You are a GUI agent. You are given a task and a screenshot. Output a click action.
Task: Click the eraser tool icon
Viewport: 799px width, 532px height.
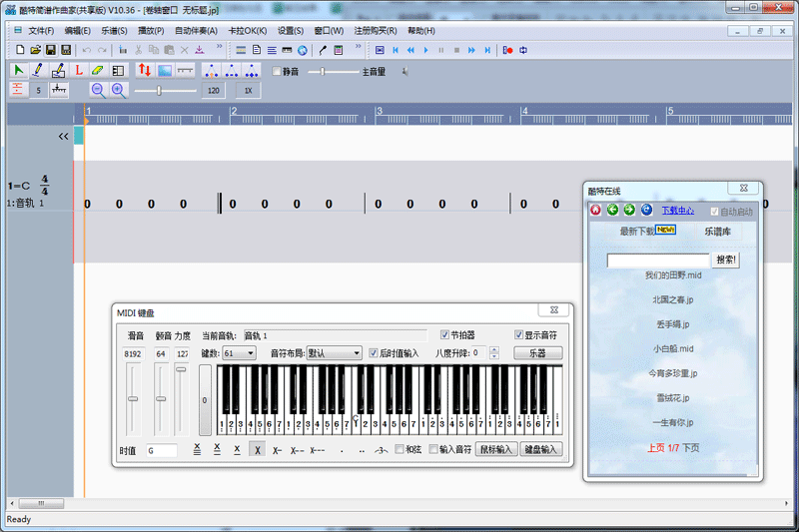point(97,71)
